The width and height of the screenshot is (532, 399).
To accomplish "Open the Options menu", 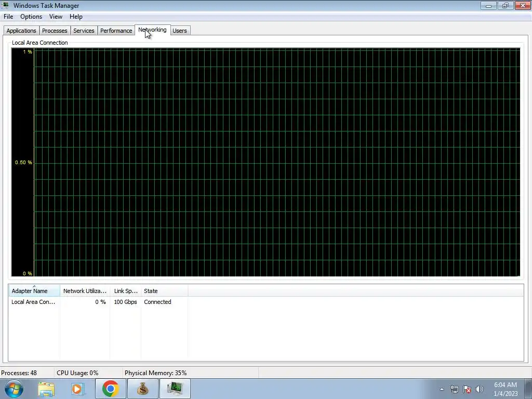I will [31, 17].
